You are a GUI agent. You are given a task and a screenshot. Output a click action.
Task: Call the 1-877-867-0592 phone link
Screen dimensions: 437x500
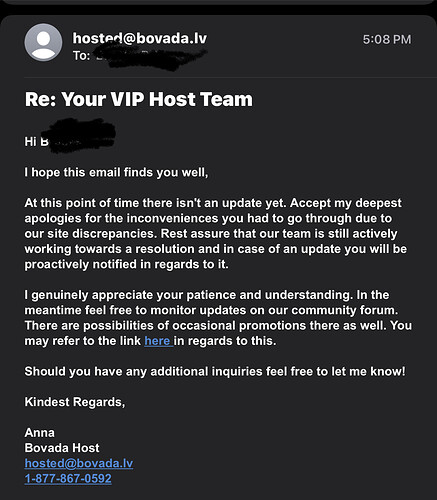(x=68, y=478)
